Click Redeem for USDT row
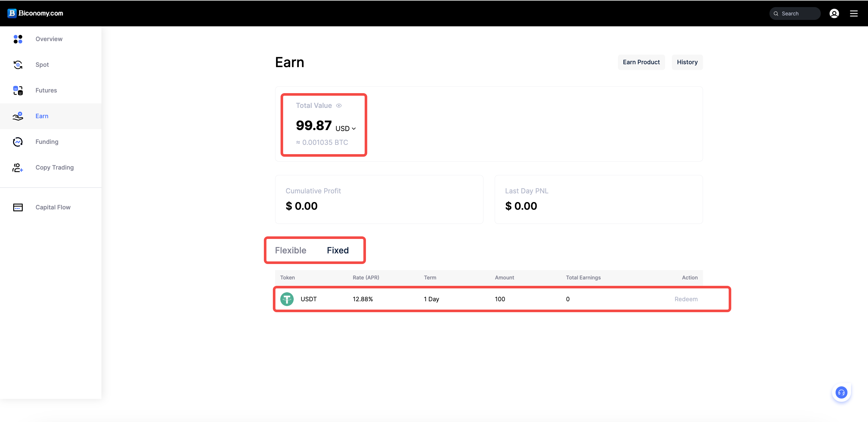The width and height of the screenshot is (868, 422). click(x=686, y=299)
